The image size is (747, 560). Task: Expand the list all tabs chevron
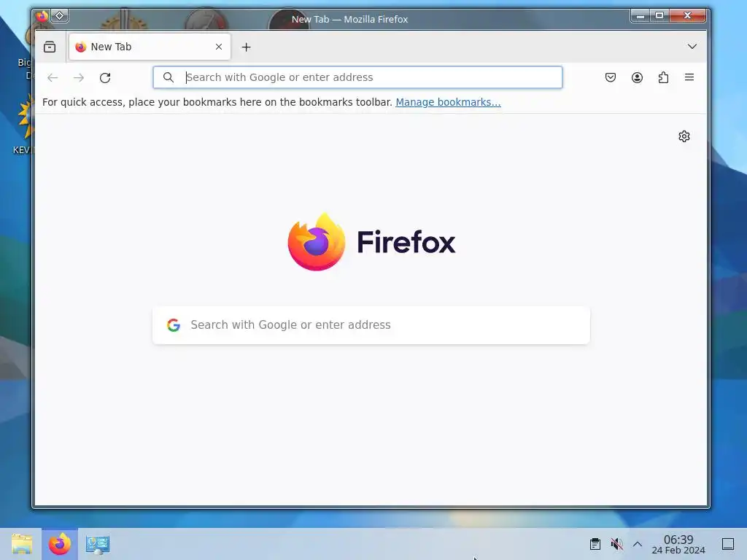tap(692, 46)
